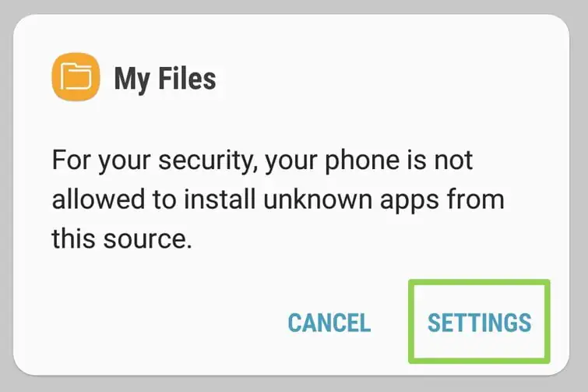
Task: Open Settings to allow unknown apps
Action: point(479,322)
